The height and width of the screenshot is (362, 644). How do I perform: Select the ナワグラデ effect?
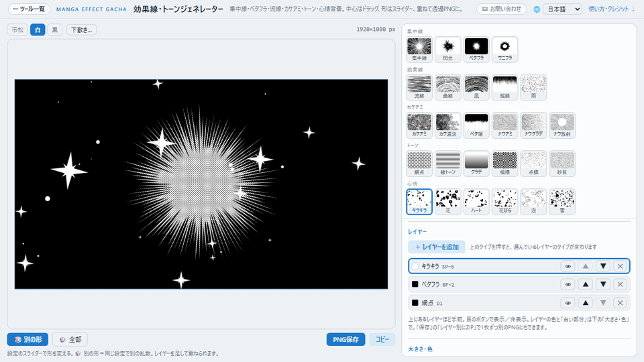pyautogui.click(x=533, y=125)
